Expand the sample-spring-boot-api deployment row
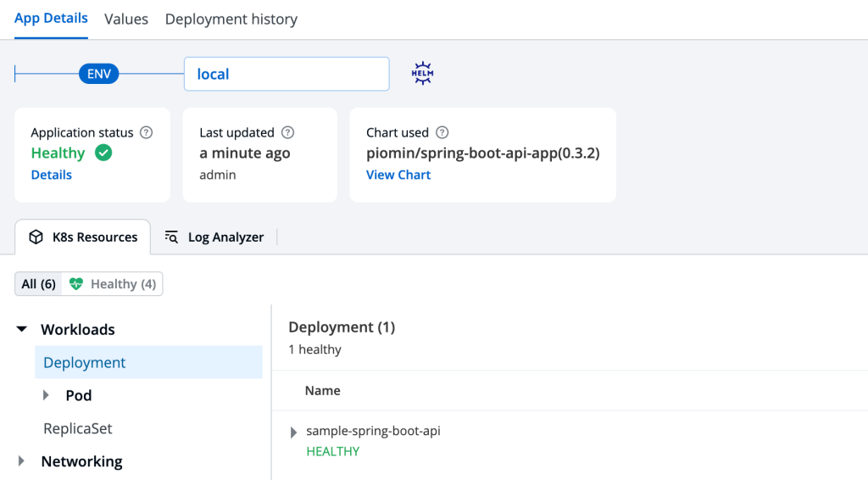The image size is (868, 480). (x=294, y=433)
